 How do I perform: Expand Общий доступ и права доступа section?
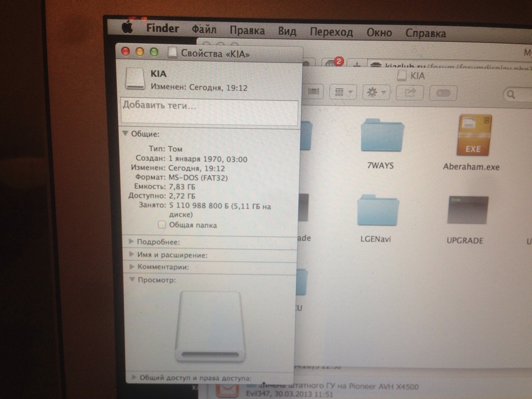134,377
